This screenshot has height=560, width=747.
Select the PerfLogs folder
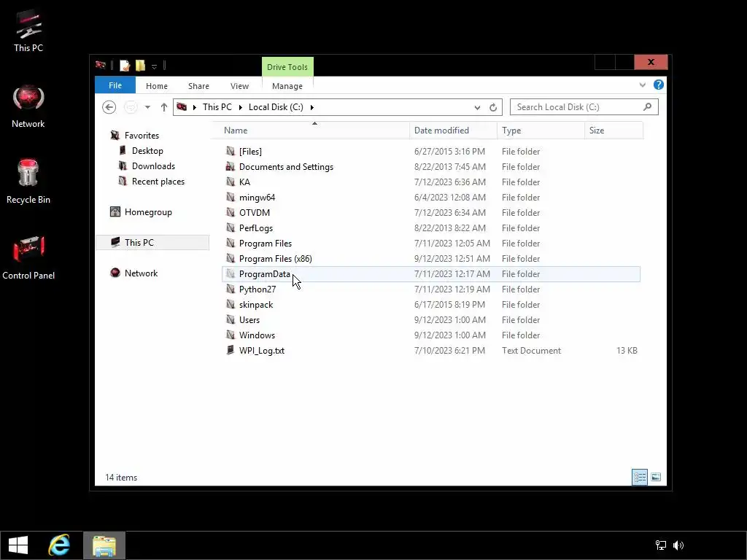pos(431,227)
